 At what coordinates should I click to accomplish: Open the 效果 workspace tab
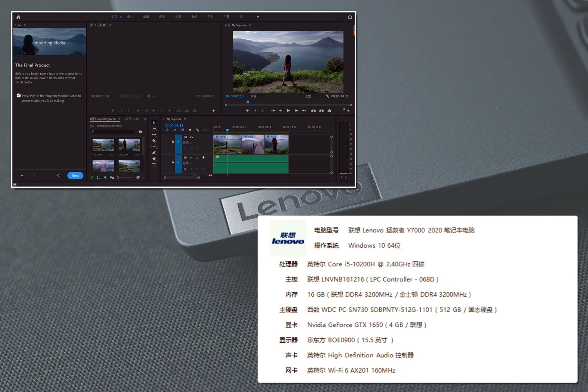coord(178,17)
